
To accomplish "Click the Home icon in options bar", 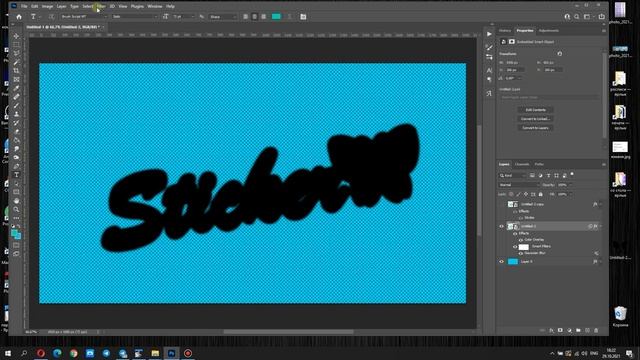I will click(19, 17).
